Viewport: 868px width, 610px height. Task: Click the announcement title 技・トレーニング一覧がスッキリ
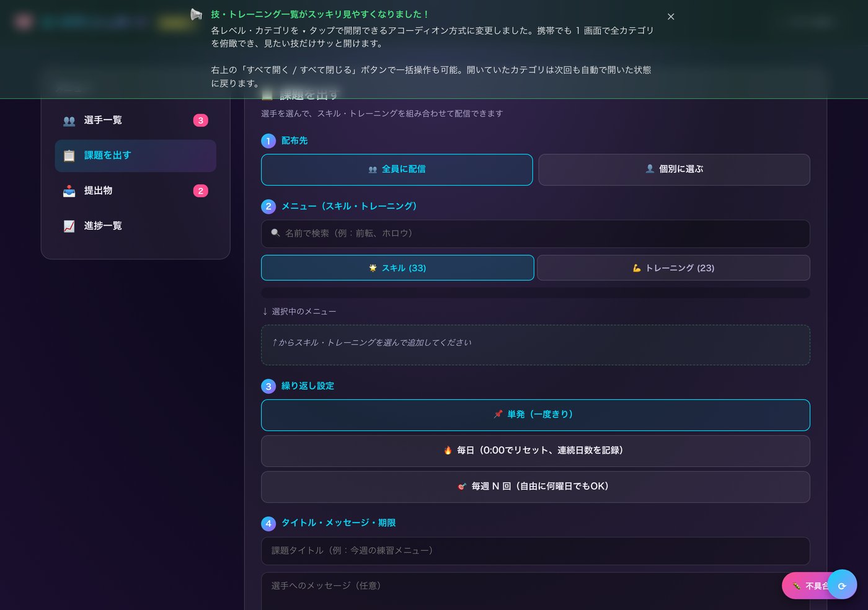(319, 14)
